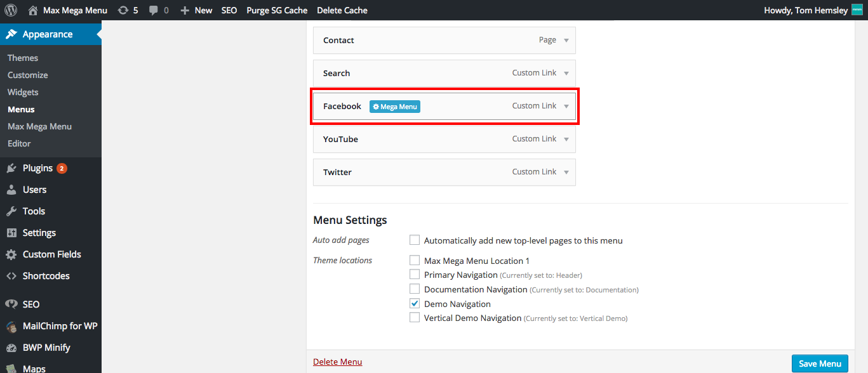
Task: Open Themes in the Appearance submenu
Action: 23,58
